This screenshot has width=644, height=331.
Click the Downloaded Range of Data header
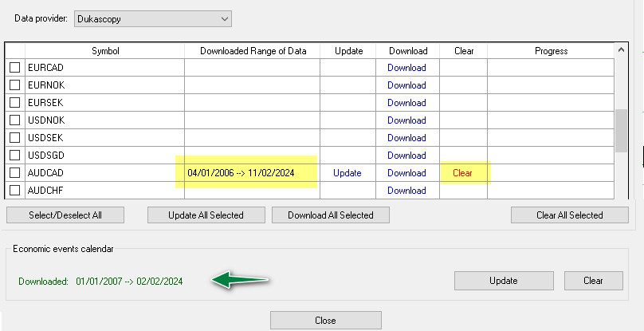[252, 50]
